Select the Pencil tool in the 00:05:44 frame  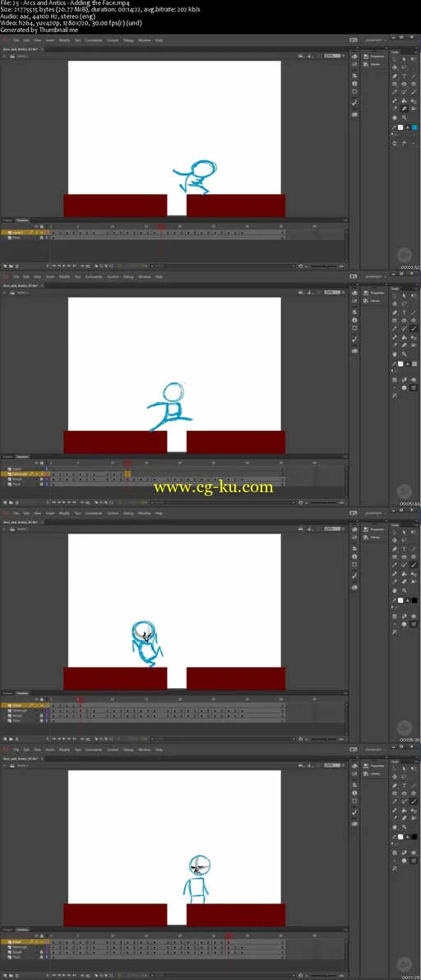(x=394, y=328)
